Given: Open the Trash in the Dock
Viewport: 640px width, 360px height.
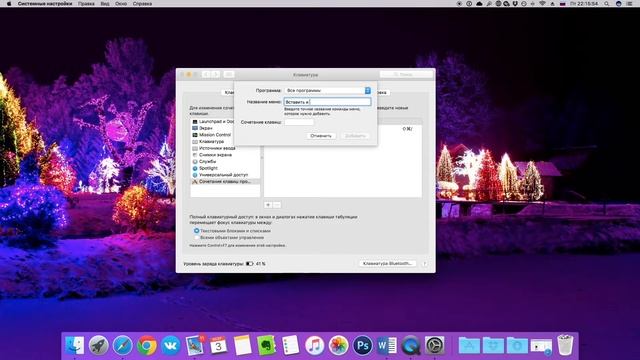Looking at the screenshot, I should (x=565, y=346).
